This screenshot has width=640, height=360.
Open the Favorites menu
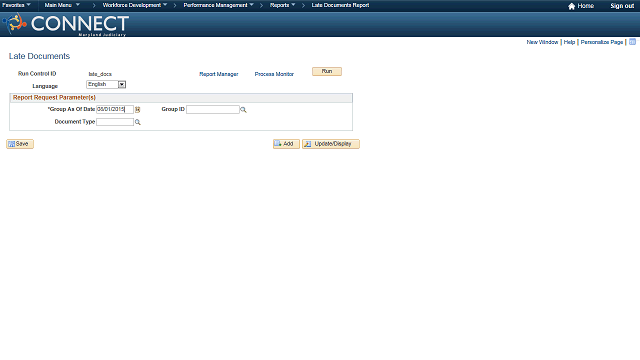(16, 5)
